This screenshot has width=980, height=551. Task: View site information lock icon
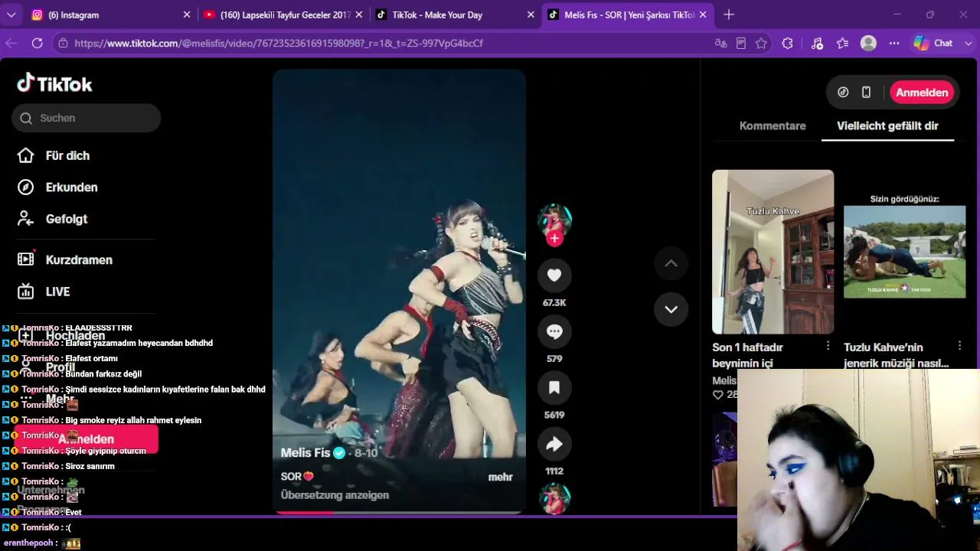(x=63, y=44)
